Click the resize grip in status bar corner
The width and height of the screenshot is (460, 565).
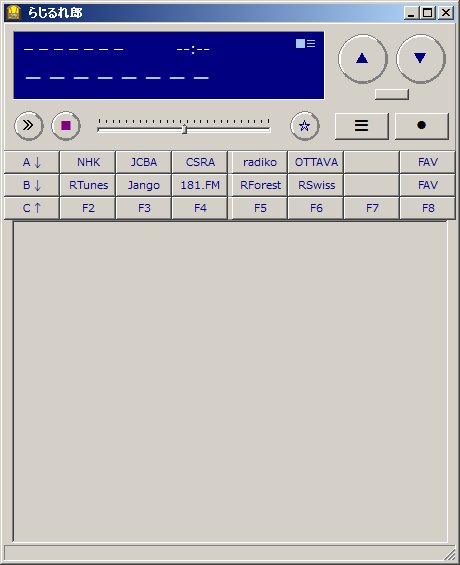(450, 554)
